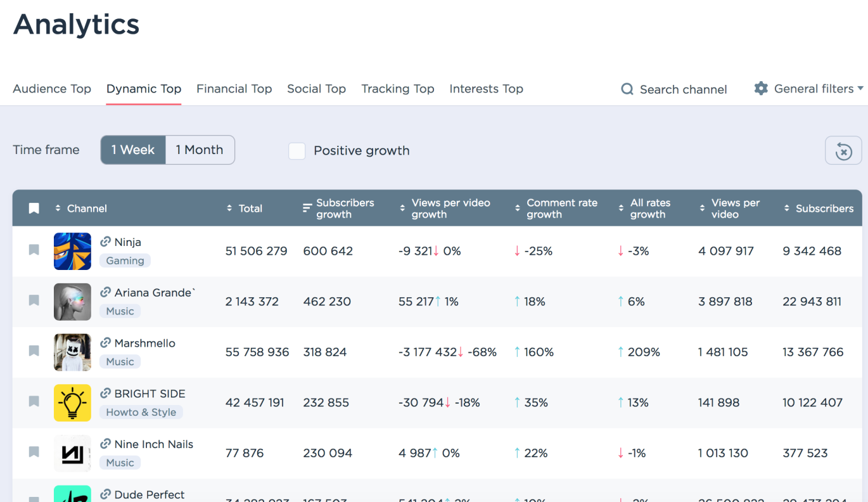
Task: Open the Dude Perfect channel name
Action: 150,495
